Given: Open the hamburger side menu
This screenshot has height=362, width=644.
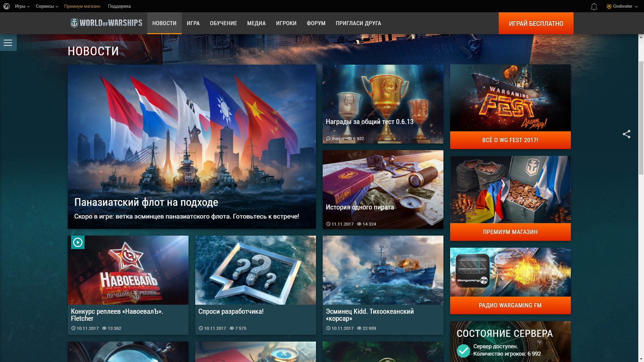Looking at the screenshot, I should pos(8,43).
